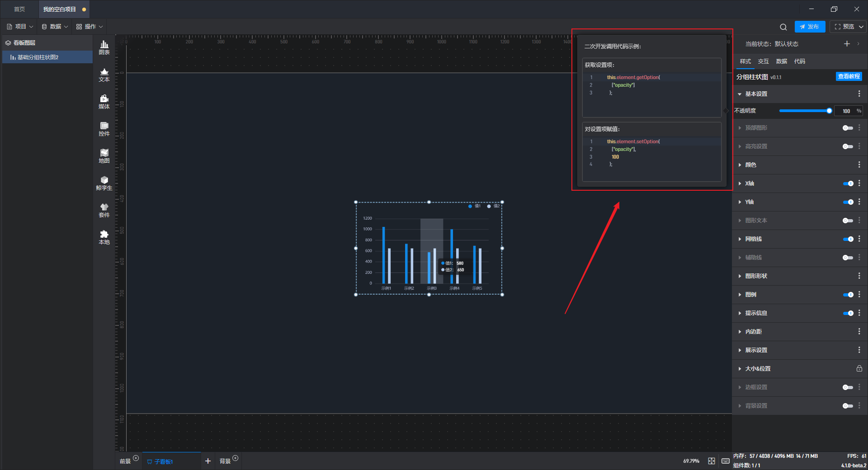The width and height of the screenshot is (868, 470).
Task: Disable the 图例 toggle
Action: (848, 295)
